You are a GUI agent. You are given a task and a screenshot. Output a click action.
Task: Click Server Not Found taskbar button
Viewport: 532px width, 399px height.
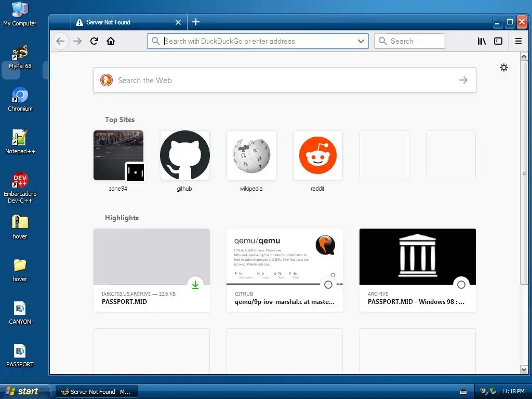tap(96, 392)
